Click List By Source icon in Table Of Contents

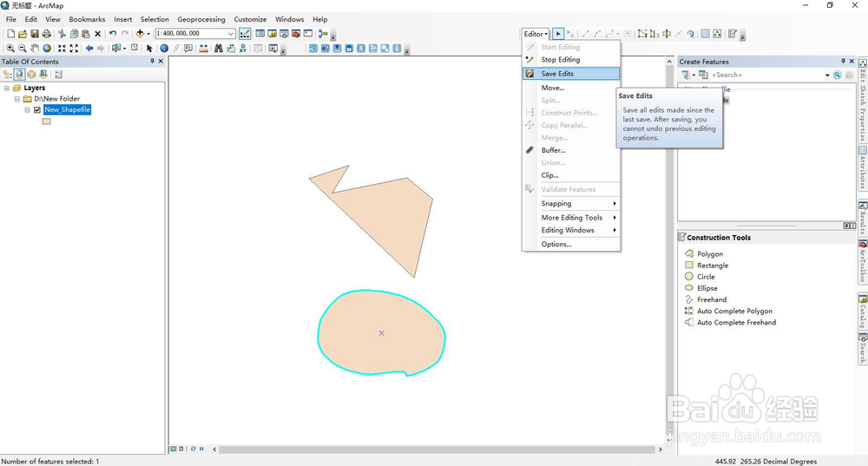(19, 74)
